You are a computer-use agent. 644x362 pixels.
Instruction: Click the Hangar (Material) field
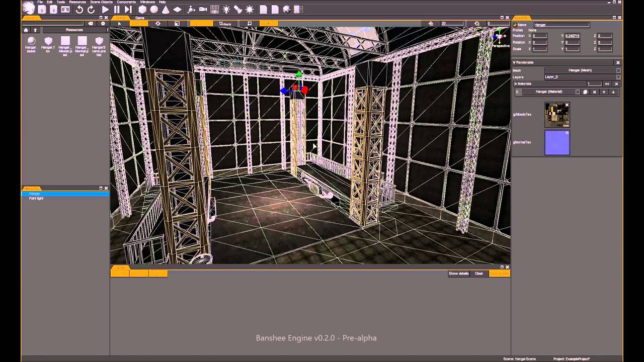(x=548, y=92)
